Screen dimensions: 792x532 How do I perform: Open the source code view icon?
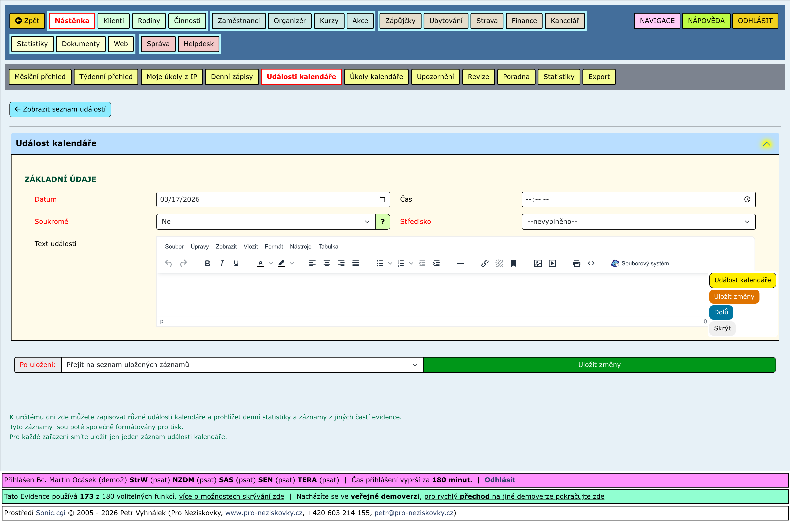click(x=591, y=264)
